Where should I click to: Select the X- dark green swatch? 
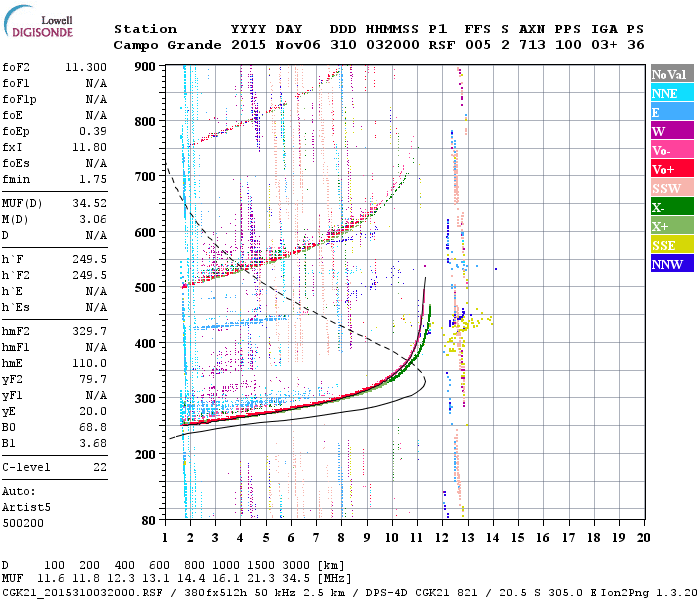[x=672, y=207]
